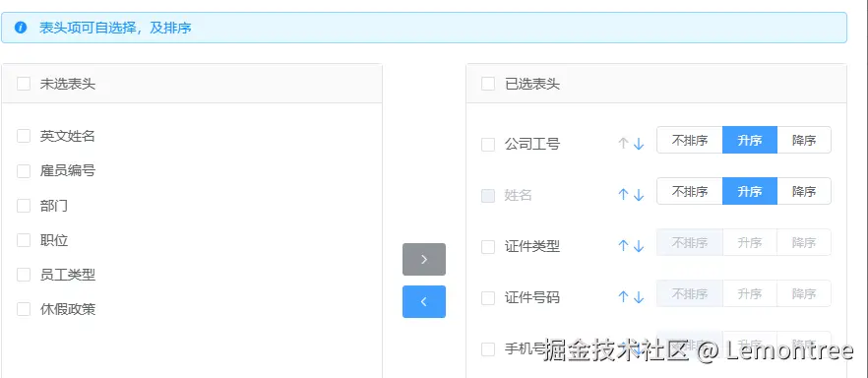
Task: Tick the 部门 checkbox
Action: [x=24, y=206]
